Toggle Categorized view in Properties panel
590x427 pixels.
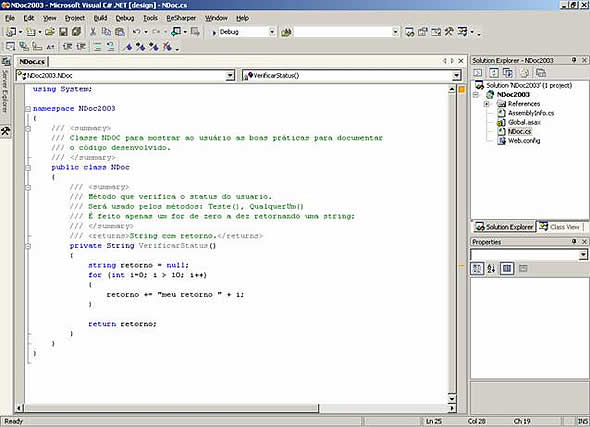[477, 268]
